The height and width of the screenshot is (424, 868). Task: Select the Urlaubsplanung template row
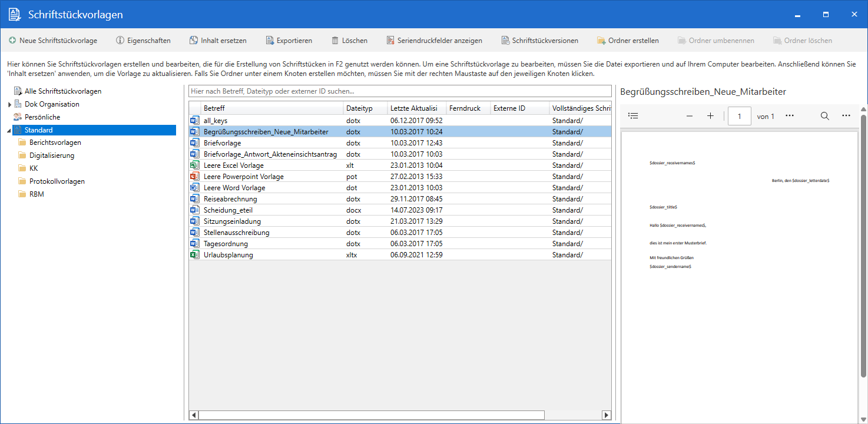pyautogui.click(x=228, y=255)
